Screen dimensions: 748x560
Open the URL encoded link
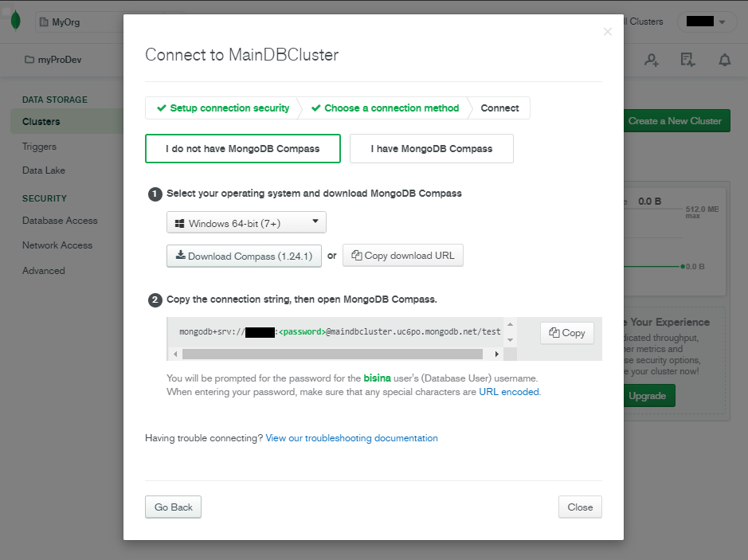508,392
